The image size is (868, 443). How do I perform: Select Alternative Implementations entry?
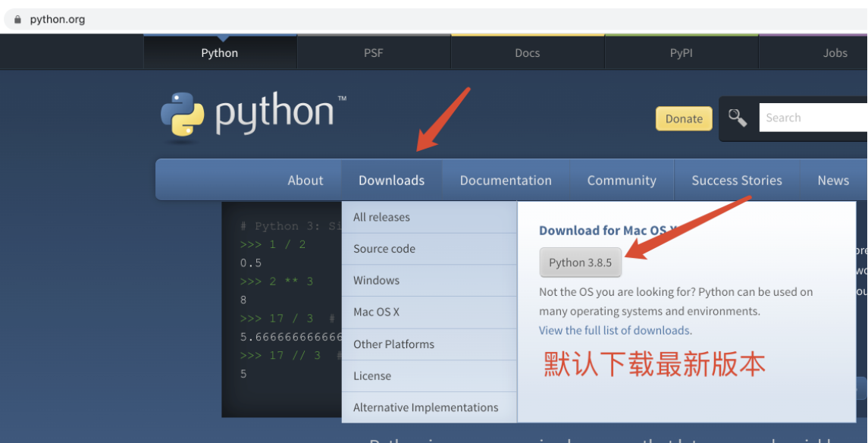coord(425,407)
